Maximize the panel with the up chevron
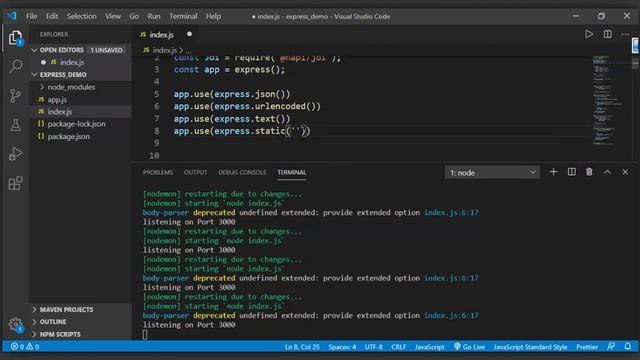 tap(607, 172)
